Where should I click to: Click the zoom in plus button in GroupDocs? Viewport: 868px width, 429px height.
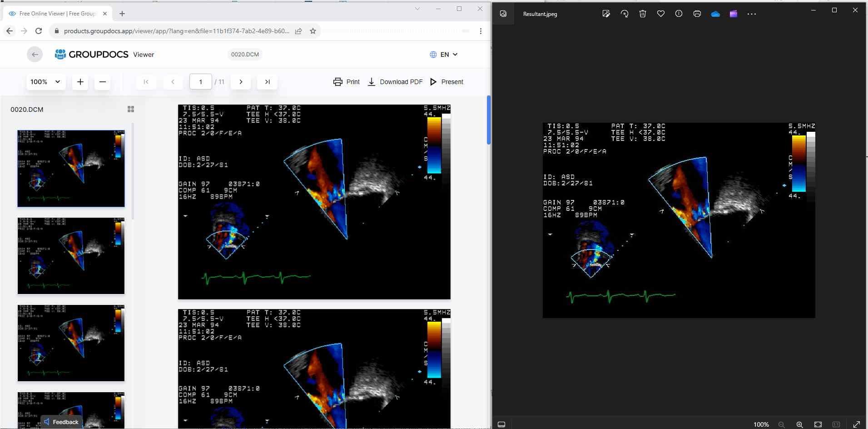point(80,82)
